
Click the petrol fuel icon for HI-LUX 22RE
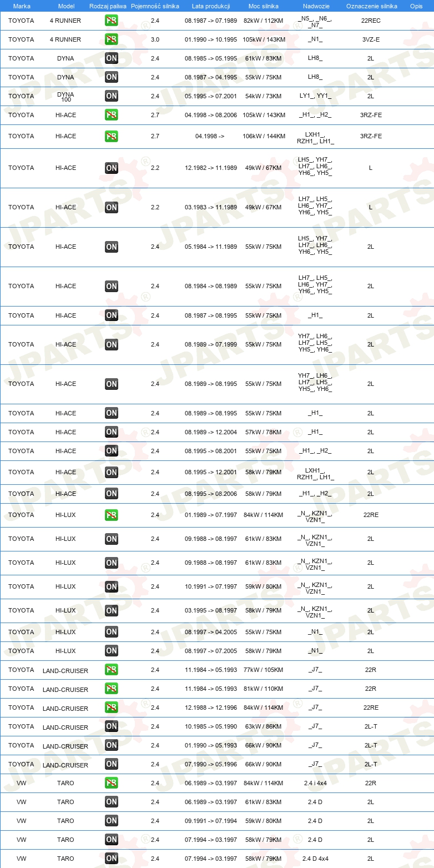point(112,515)
